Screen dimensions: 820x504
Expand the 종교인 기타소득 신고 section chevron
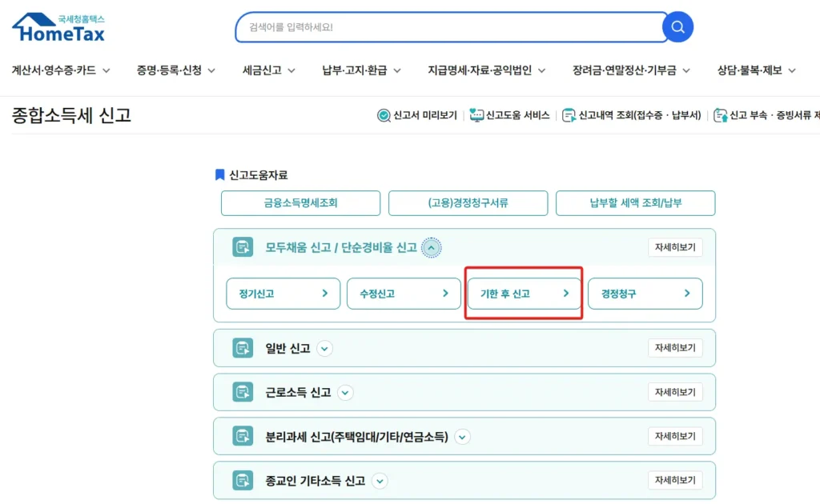[x=380, y=481]
